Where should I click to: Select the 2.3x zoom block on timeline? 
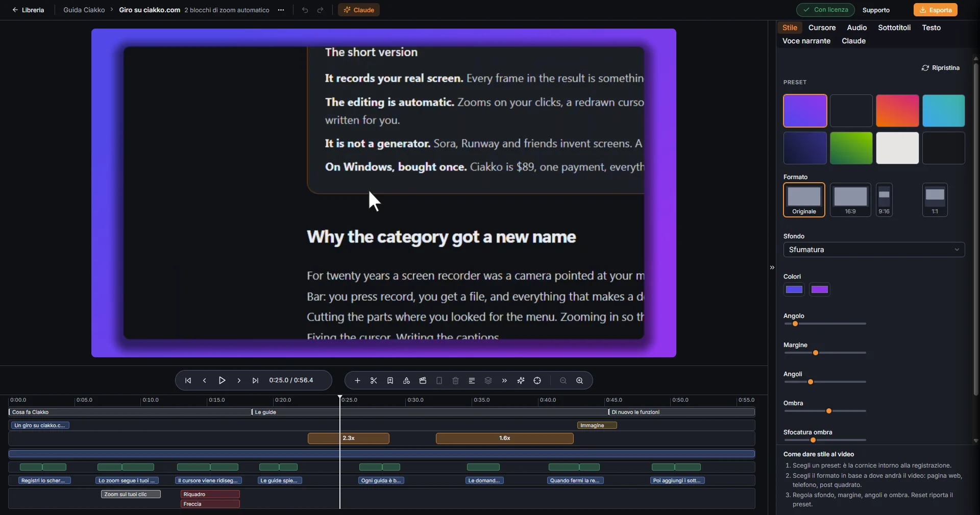point(348,438)
